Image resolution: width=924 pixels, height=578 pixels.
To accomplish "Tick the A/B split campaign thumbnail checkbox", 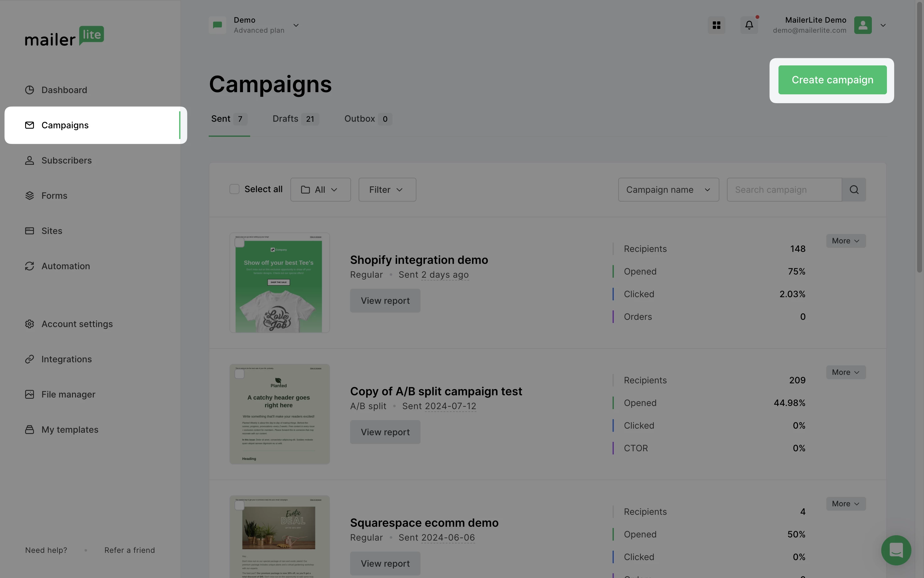I will pos(239,374).
